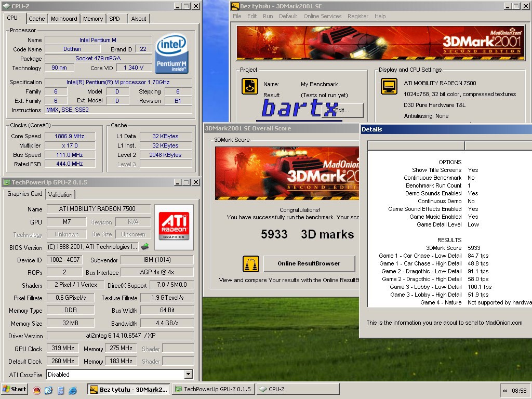532x399 pixels.
Task: Switch to the Mainboard tab in CPU-Z
Action: [x=64, y=19]
